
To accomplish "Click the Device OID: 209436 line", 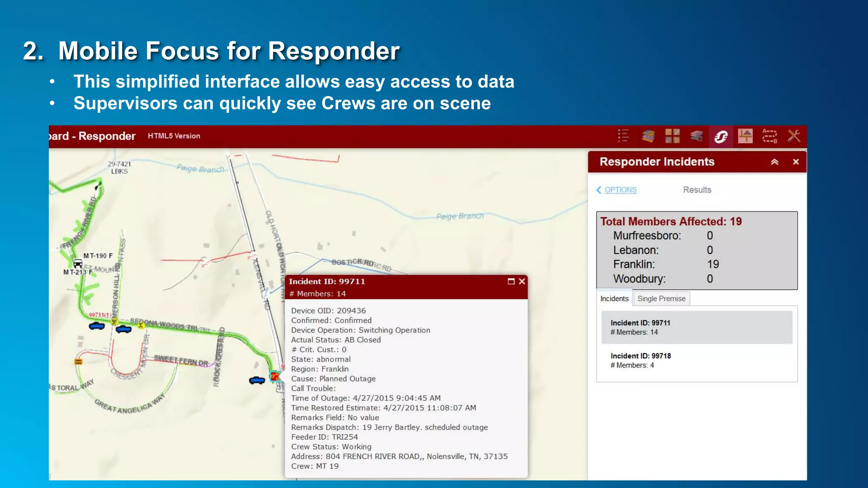I will 328,311.
